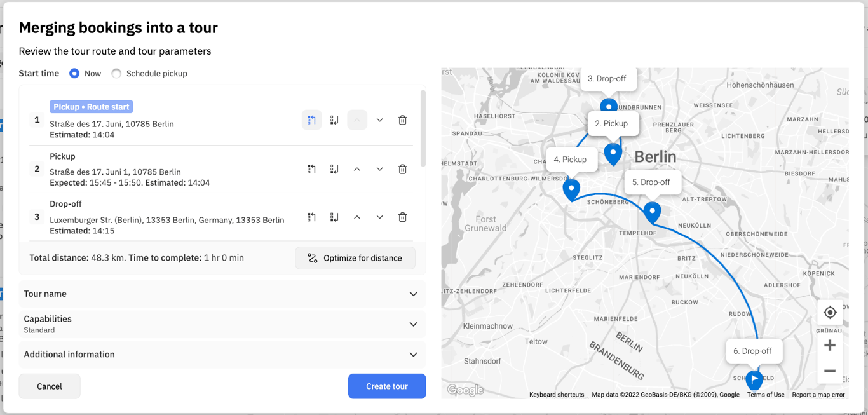Expand the Tour name section
The height and width of the screenshot is (415, 868).
coord(222,294)
